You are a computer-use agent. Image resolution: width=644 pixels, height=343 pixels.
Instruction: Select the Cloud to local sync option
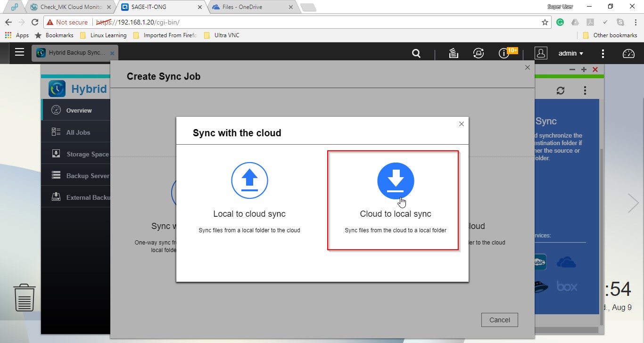click(x=395, y=200)
